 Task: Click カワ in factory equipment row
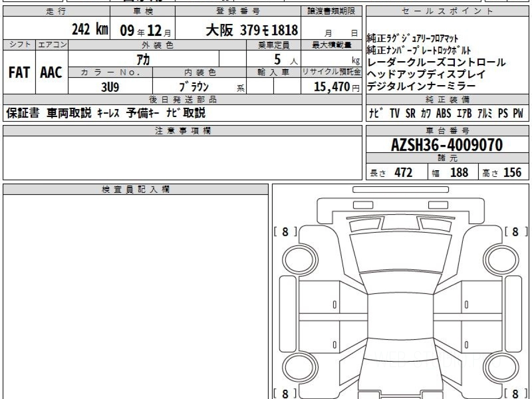point(426,113)
